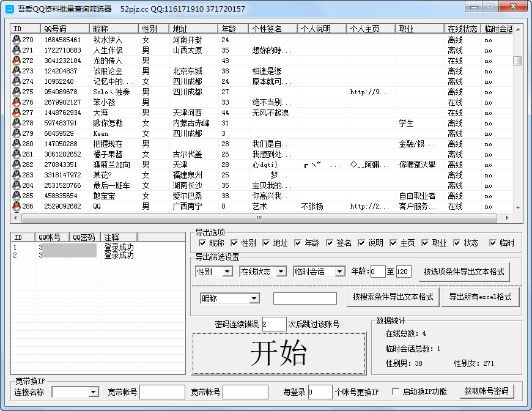Click the vertical scrollbar thumb of results table
The width and height of the screenshot is (532, 411).
pos(517,61)
